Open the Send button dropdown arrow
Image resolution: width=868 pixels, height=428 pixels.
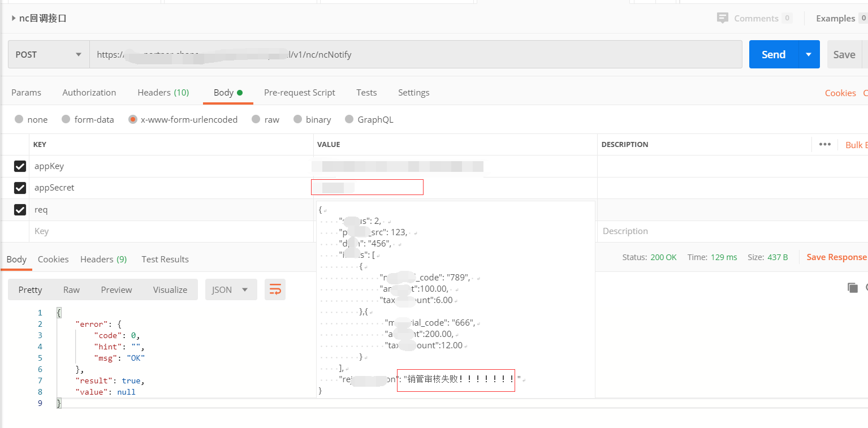(809, 54)
